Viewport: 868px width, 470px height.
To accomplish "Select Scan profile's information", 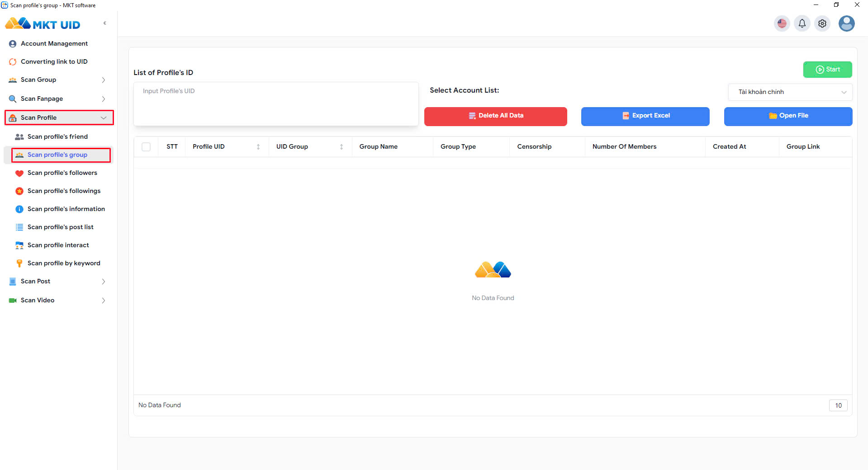I will (x=66, y=209).
